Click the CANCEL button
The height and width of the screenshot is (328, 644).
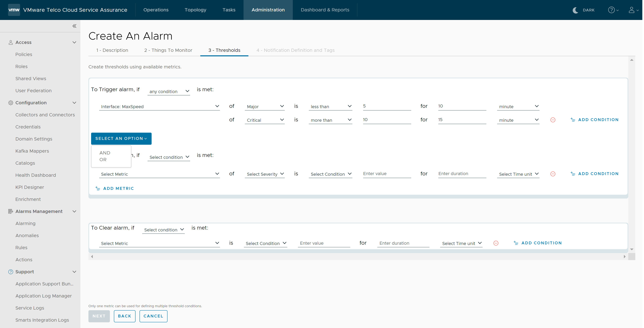pyautogui.click(x=153, y=316)
